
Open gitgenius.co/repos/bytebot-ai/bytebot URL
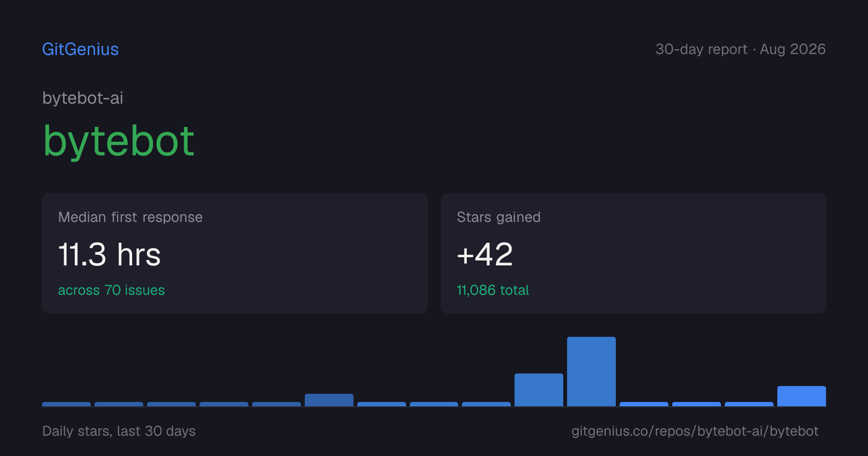coord(695,431)
